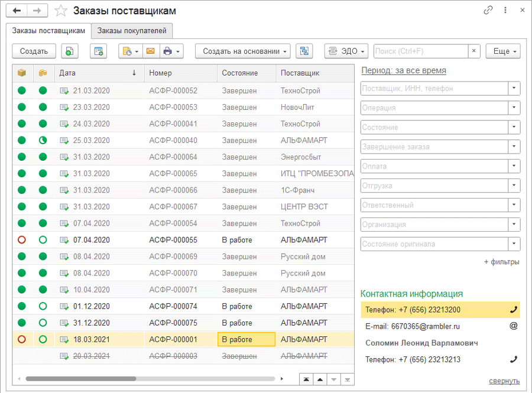This screenshot has width=532, height=393.
Task: Click the Создать button
Action: 34,51
